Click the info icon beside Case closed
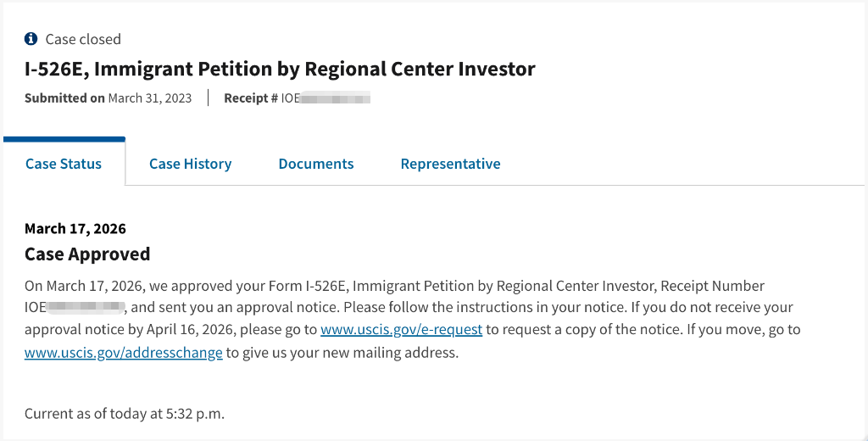 (x=31, y=39)
